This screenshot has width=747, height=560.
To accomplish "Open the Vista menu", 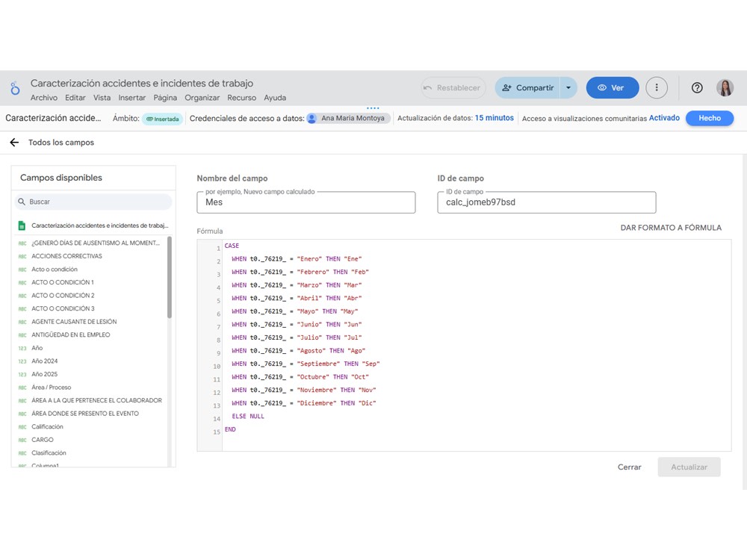I will (x=102, y=98).
